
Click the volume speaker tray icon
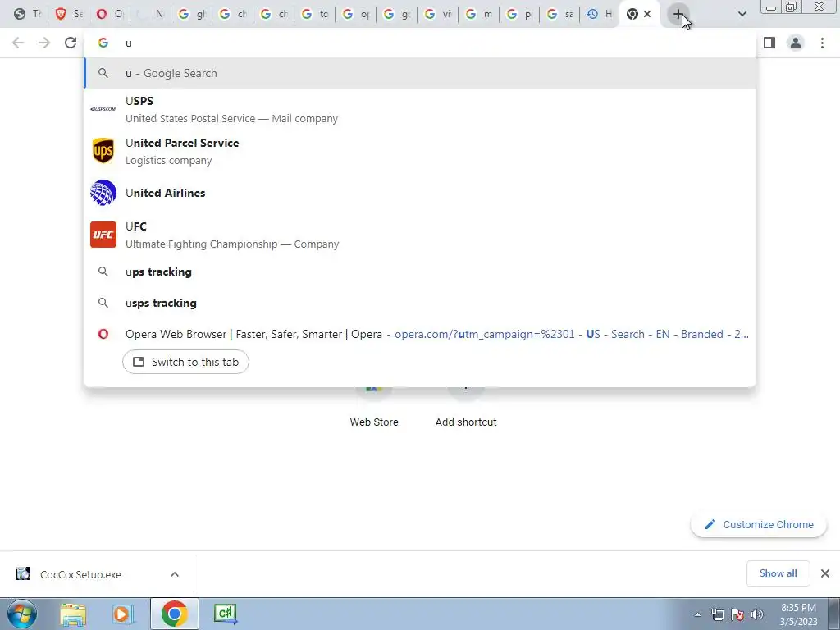coord(757,614)
